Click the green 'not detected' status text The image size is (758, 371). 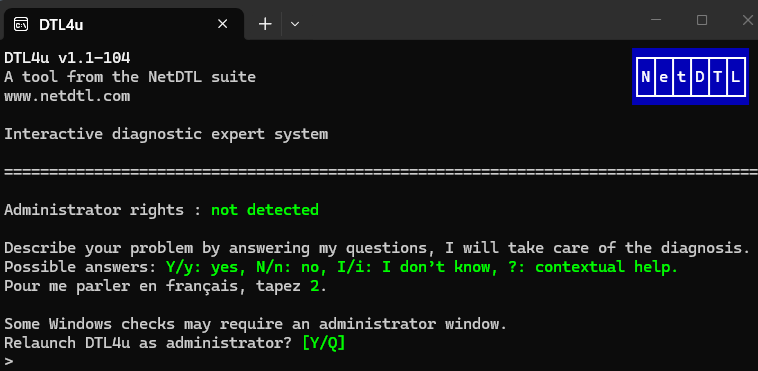265,210
